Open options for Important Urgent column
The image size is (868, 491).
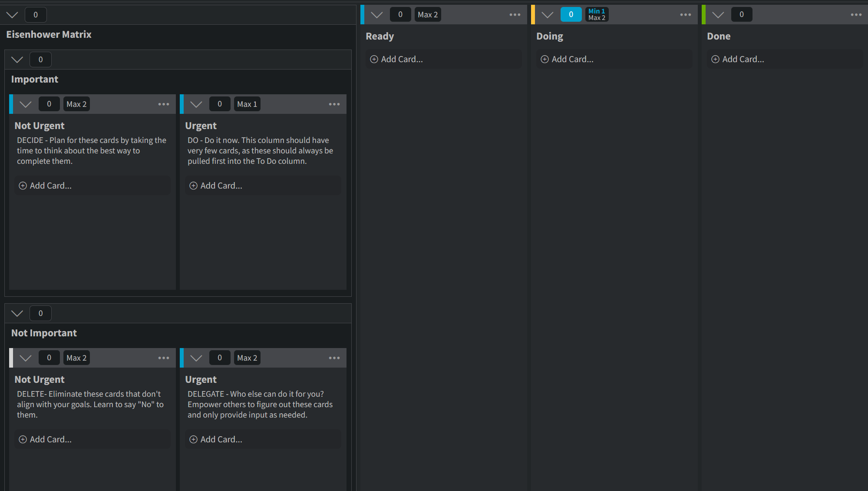[334, 104]
